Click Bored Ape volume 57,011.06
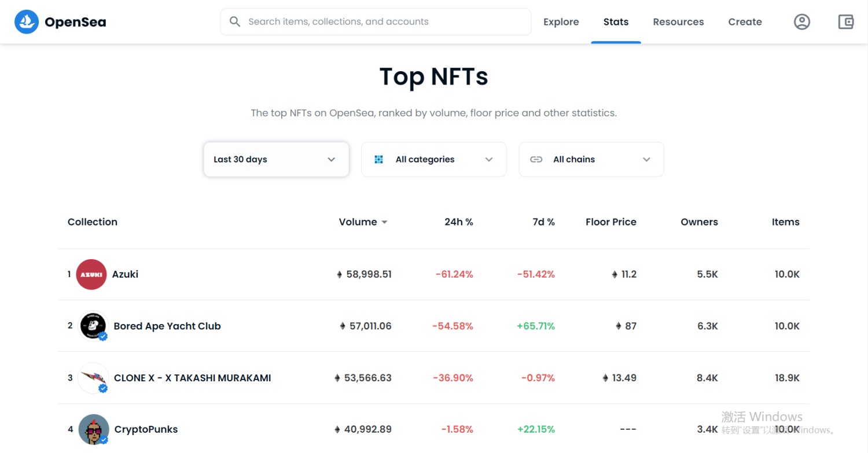The height and width of the screenshot is (453, 868). click(x=370, y=326)
